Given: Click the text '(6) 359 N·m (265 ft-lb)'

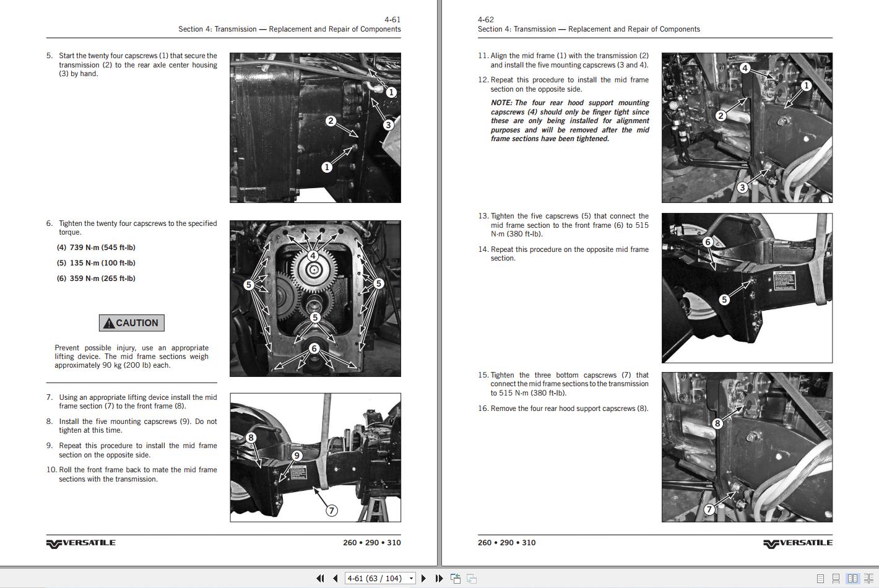Looking at the screenshot, I should 96,279.
